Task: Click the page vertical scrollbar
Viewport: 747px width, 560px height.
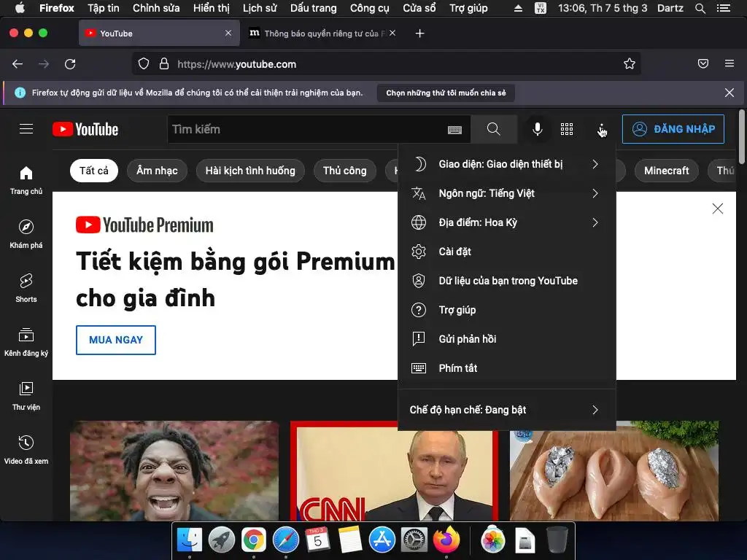Action: point(742,136)
